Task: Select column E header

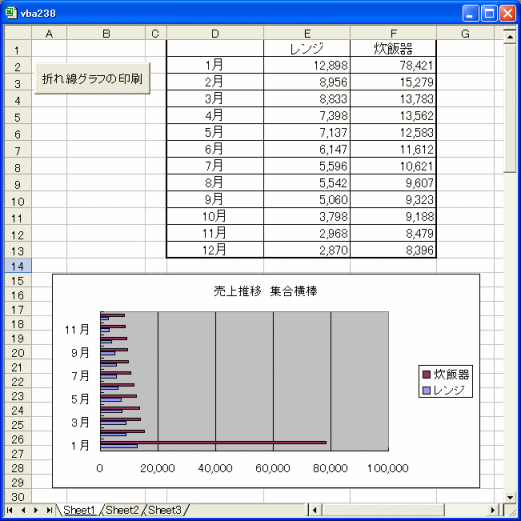Action: [307, 34]
